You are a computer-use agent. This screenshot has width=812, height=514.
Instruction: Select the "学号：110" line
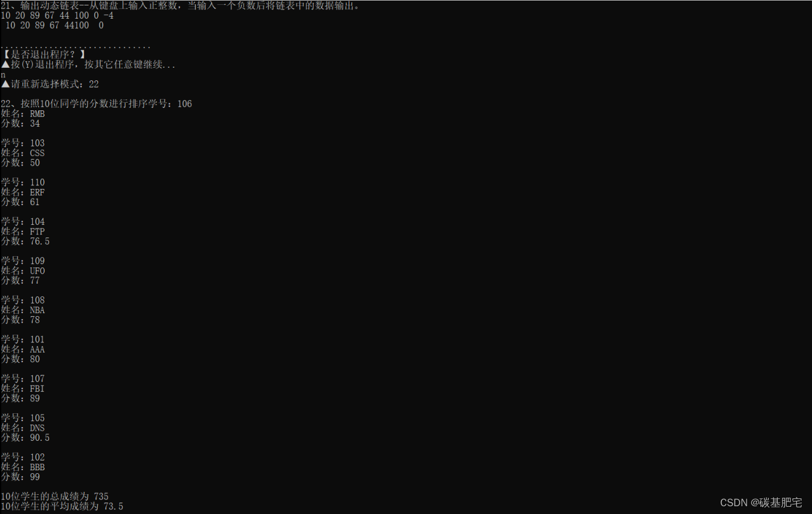[23, 182]
